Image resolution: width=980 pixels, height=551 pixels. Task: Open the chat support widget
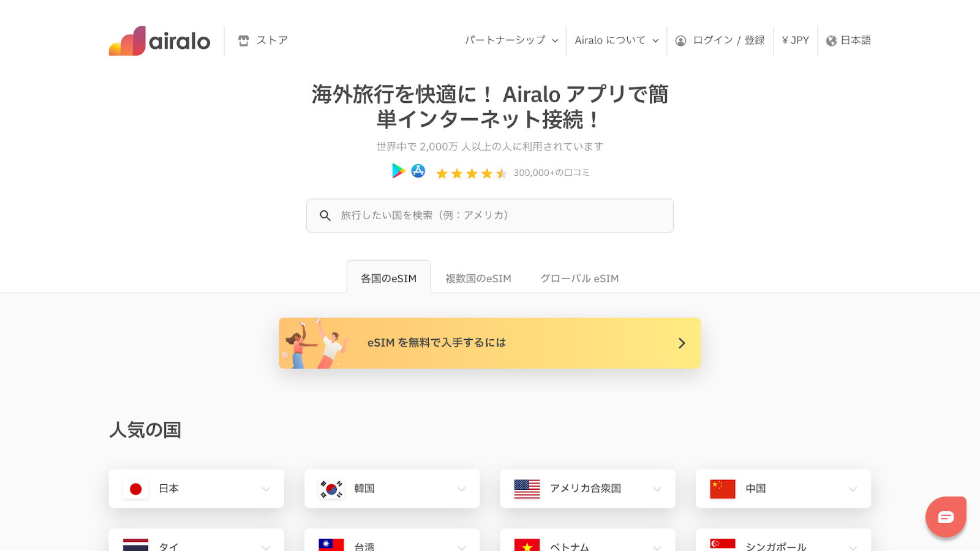pos(946,517)
